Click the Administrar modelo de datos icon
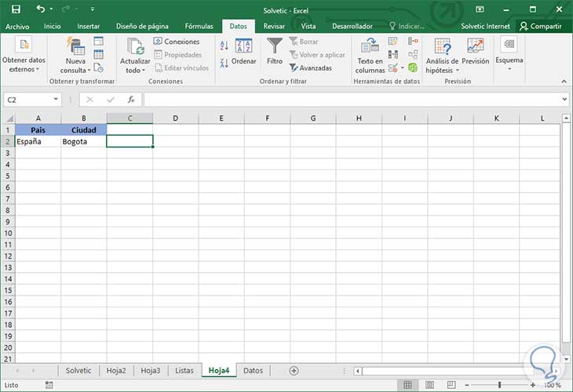 413,68
